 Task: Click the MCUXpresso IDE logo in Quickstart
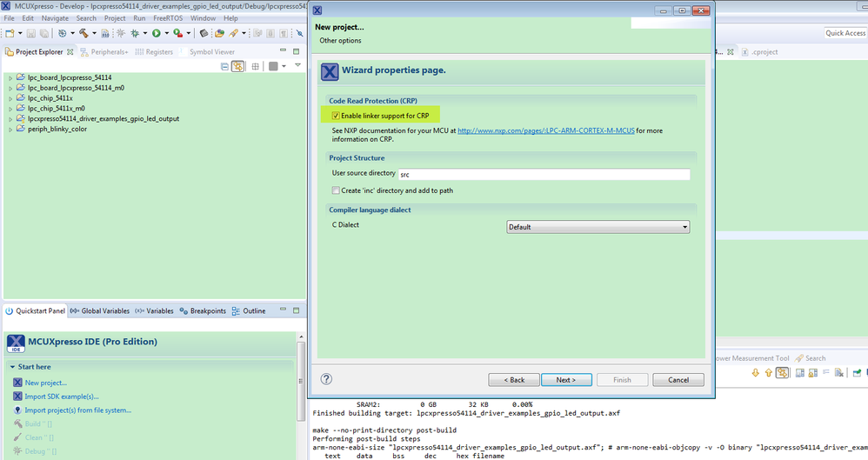point(16,343)
